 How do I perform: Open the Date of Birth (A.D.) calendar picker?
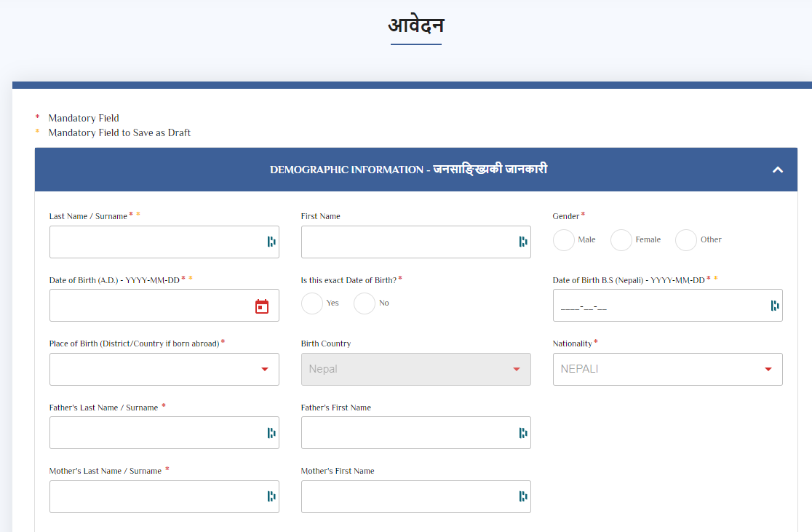(x=262, y=306)
